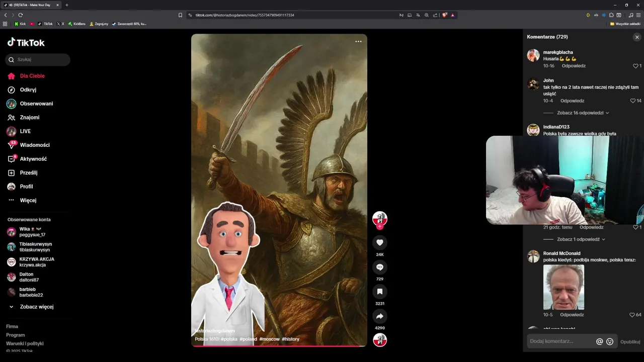644x362 pixels.
Task: Open Wiadomości inbox
Action: (35, 145)
